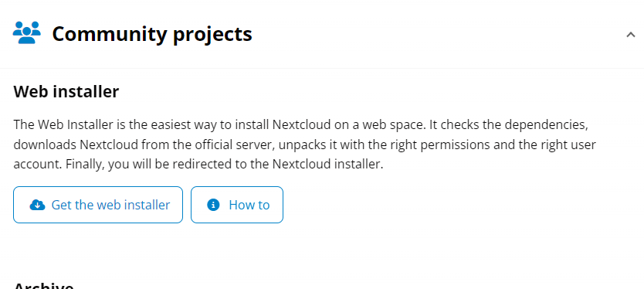Open the Get the web installer button
This screenshot has height=289, width=644.
pyautogui.click(x=98, y=205)
